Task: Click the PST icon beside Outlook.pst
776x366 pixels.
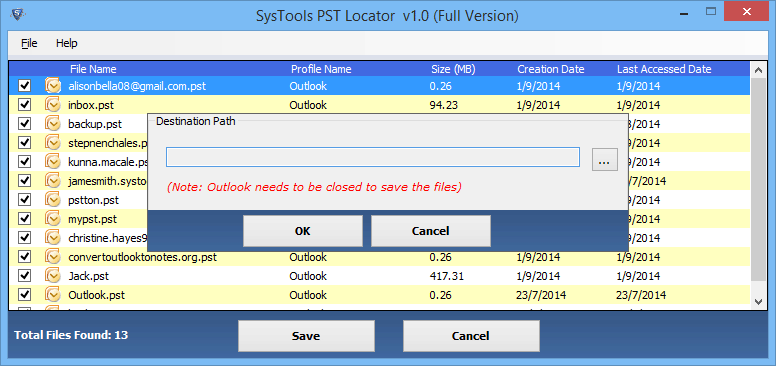Action: click(53, 295)
